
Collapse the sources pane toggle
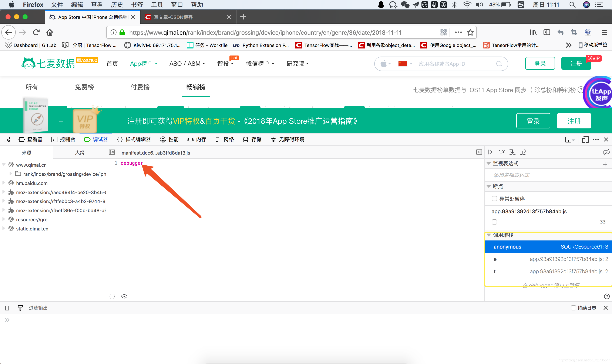[x=112, y=152]
